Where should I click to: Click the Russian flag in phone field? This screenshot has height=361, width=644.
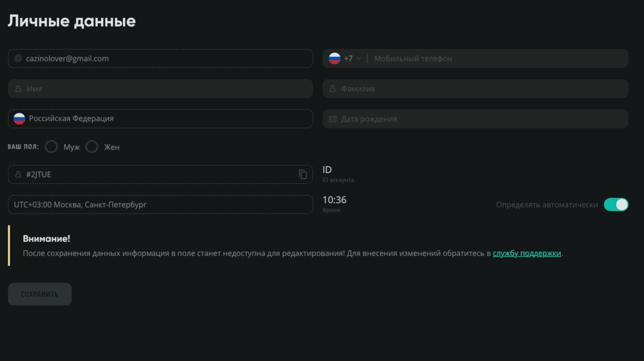(x=334, y=59)
